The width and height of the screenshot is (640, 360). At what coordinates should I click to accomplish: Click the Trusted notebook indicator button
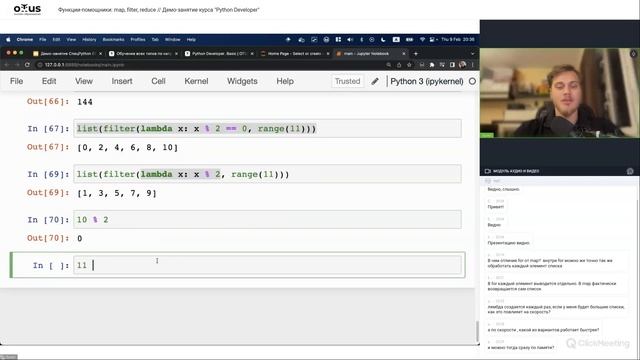click(x=347, y=81)
